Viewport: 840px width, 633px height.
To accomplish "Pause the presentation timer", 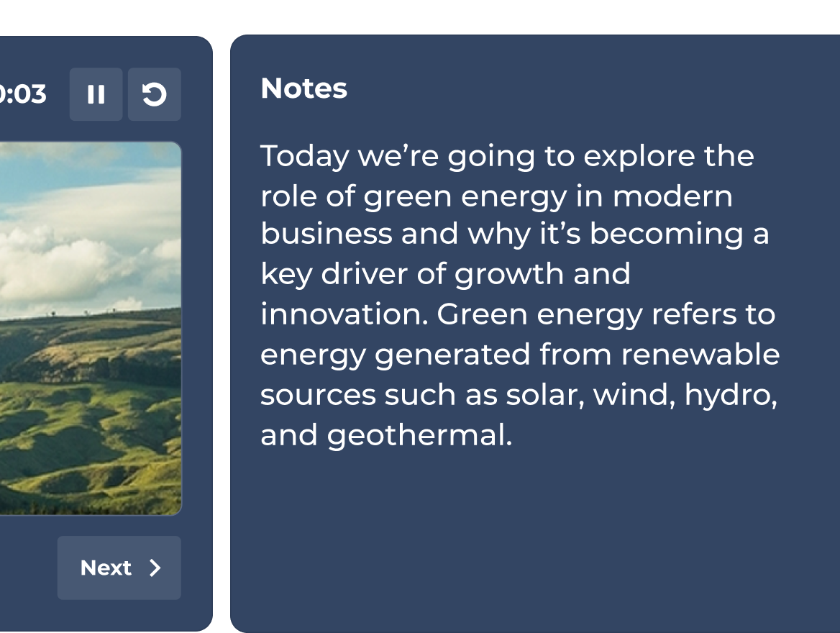I will pos(96,94).
